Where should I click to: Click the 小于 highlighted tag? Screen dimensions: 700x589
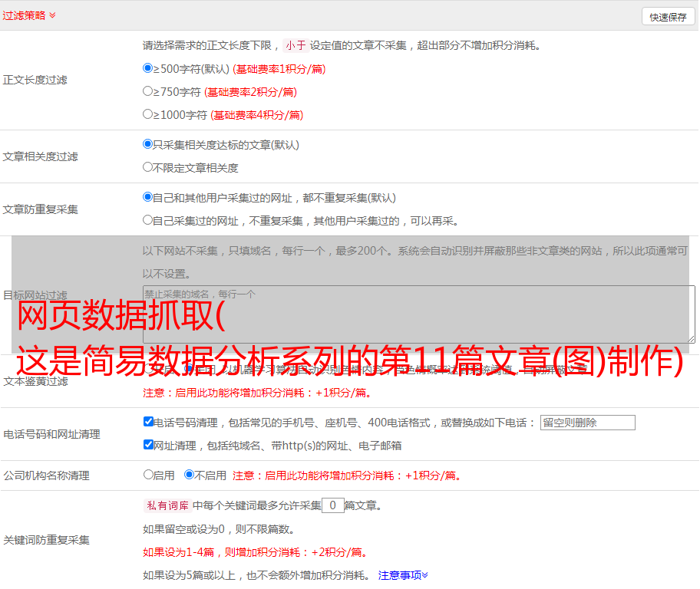pyautogui.click(x=296, y=45)
